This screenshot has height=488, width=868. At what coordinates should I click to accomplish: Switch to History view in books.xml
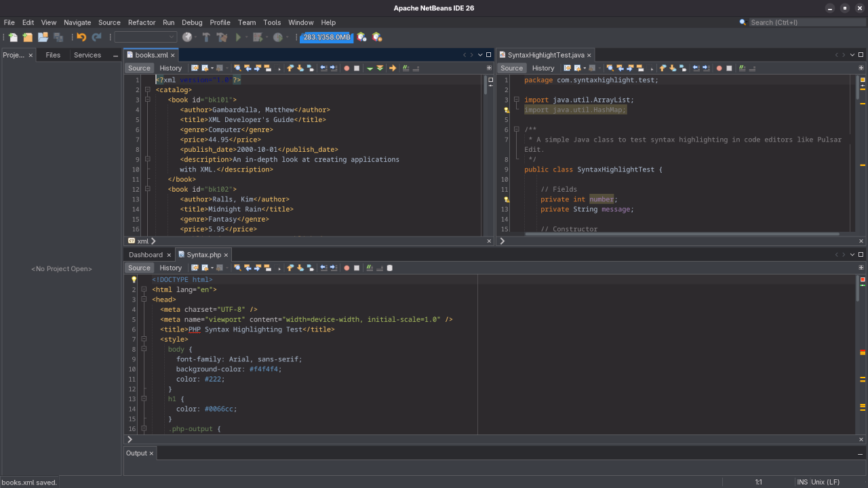point(171,68)
